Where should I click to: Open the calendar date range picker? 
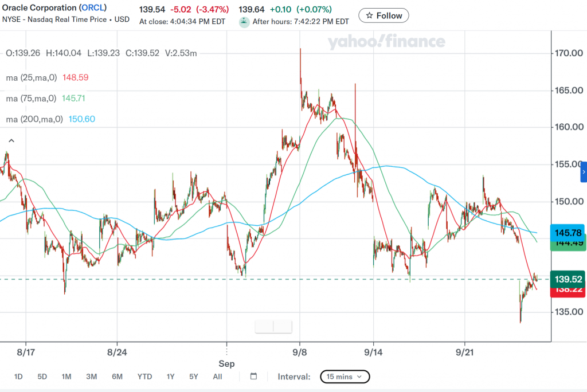click(253, 377)
